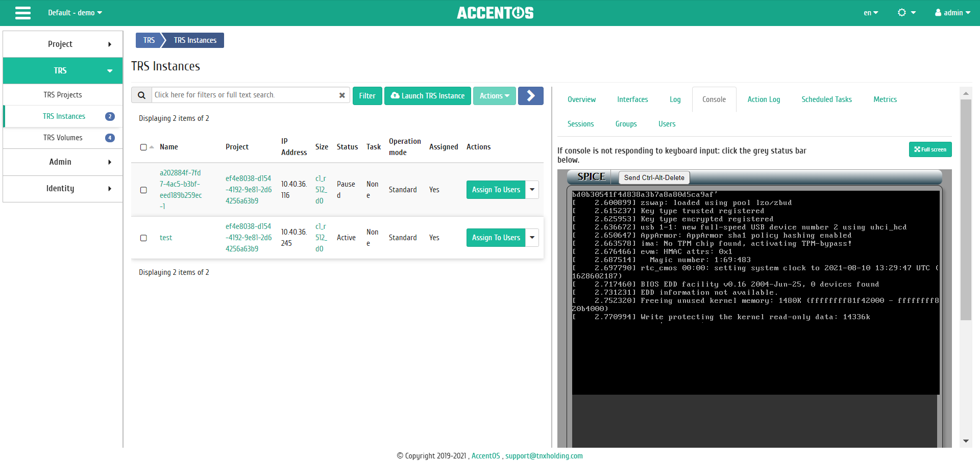The height and width of the screenshot is (462, 980).
Task: Open the admin user menu
Action: pyautogui.click(x=952, y=13)
